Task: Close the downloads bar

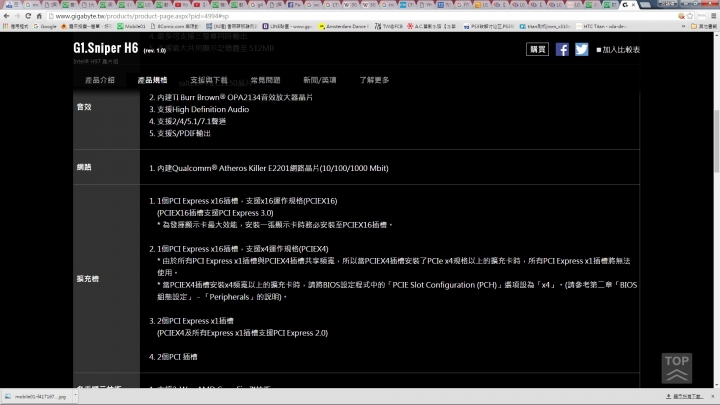Action: pos(713,396)
